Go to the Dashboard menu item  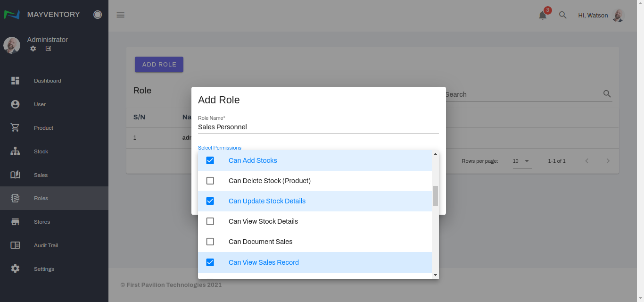click(x=47, y=81)
